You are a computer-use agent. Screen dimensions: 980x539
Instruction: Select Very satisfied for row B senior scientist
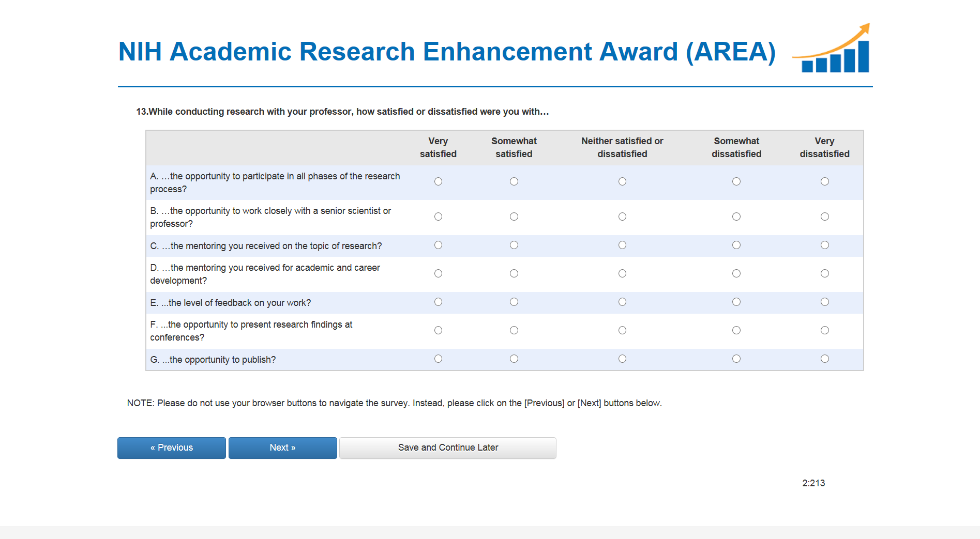tap(438, 217)
